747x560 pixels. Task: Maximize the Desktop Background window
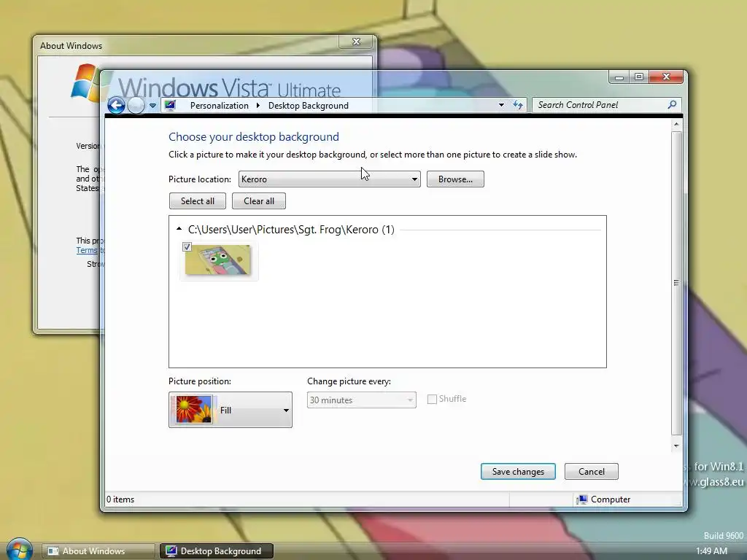coord(639,77)
